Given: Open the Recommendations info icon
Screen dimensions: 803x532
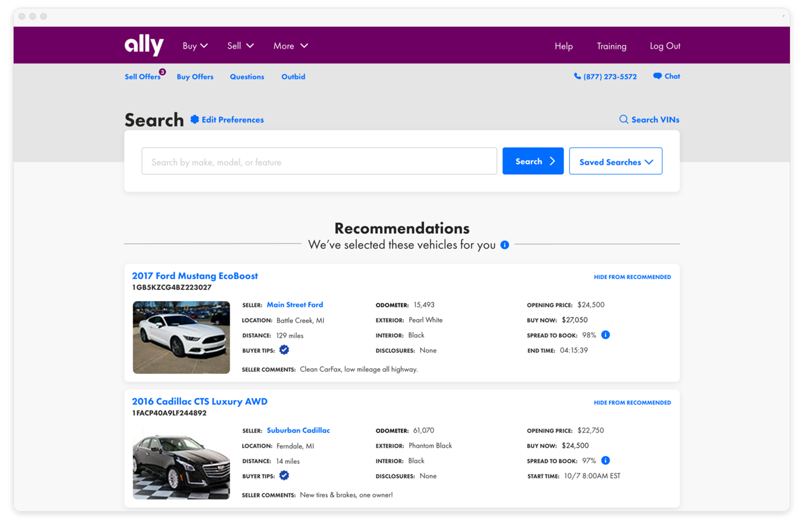Looking at the screenshot, I should 505,245.
